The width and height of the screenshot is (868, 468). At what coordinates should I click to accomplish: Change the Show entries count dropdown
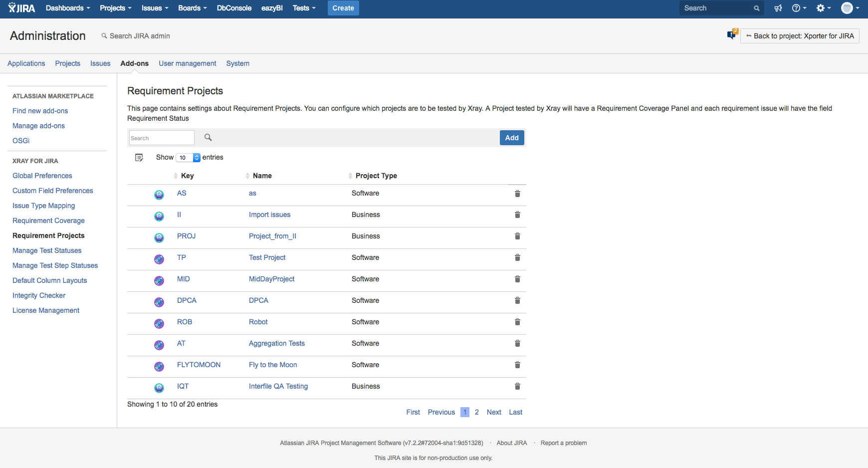tap(188, 158)
